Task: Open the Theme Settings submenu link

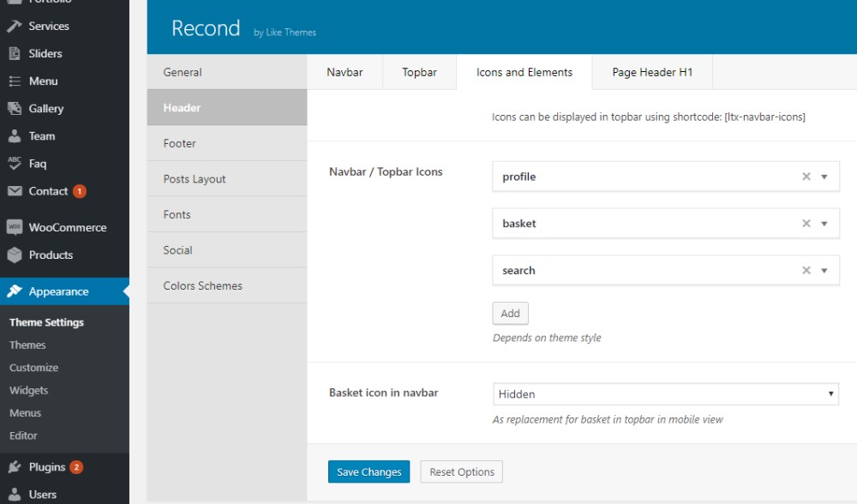Action: click(46, 322)
